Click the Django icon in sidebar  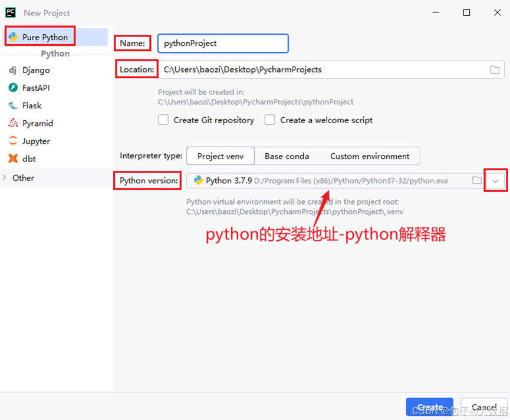coord(12,70)
